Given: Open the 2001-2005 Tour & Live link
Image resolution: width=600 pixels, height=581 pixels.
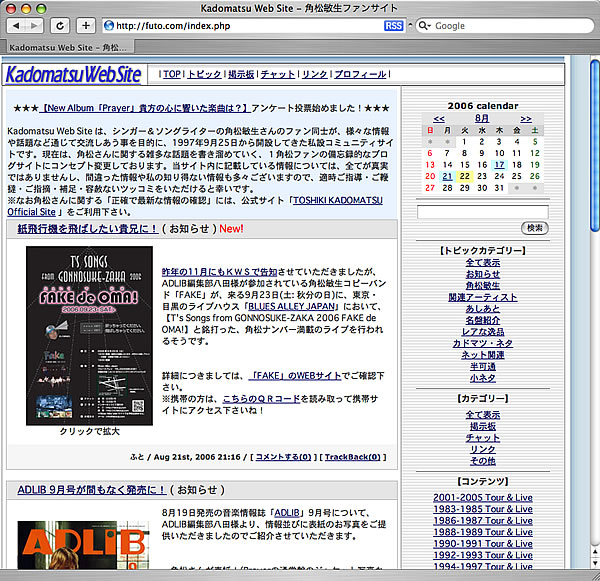Looking at the screenshot, I should (482, 498).
